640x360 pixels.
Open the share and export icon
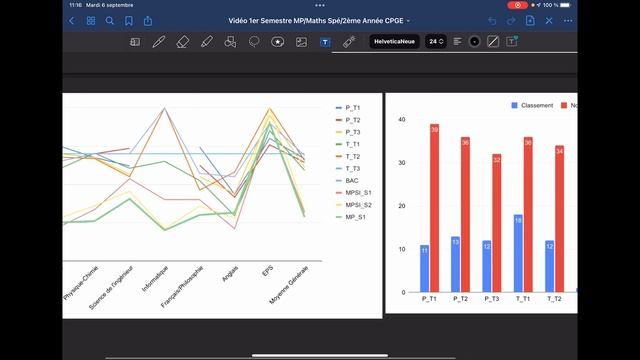coord(148,21)
